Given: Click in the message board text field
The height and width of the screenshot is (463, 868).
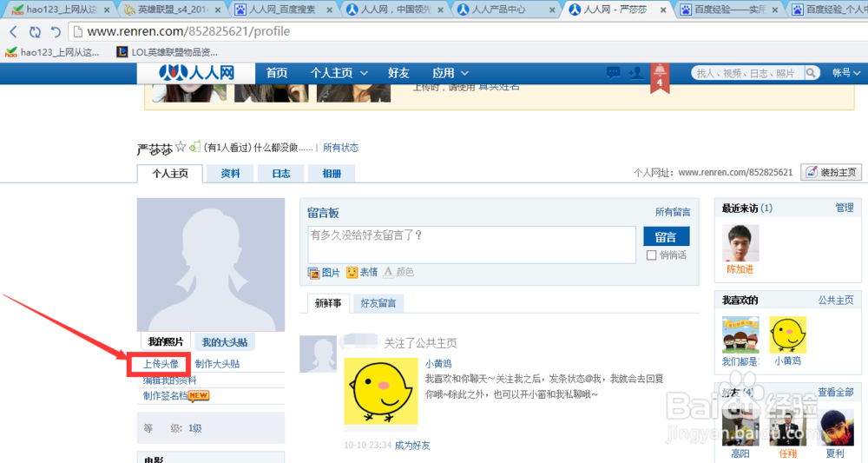Looking at the screenshot, I should (x=471, y=244).
